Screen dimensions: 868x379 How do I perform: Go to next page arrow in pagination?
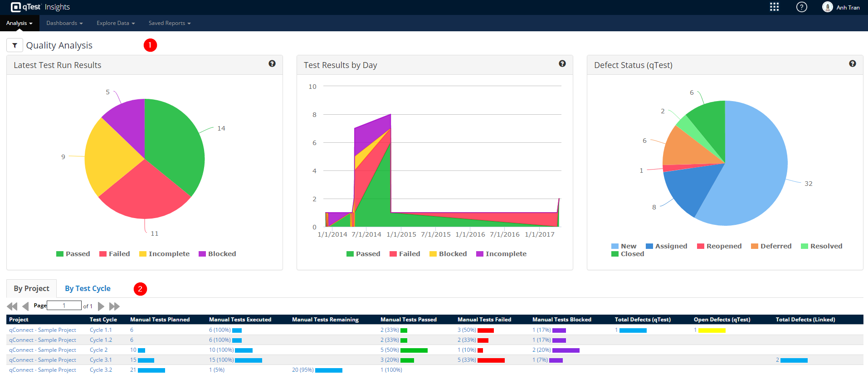pyautogui.click(x=101, y=306)
